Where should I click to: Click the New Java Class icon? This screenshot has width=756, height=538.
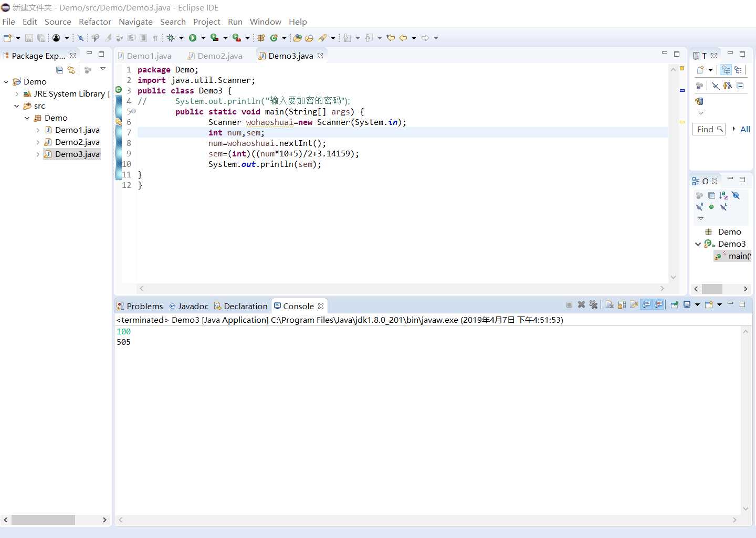pos(274,38)
